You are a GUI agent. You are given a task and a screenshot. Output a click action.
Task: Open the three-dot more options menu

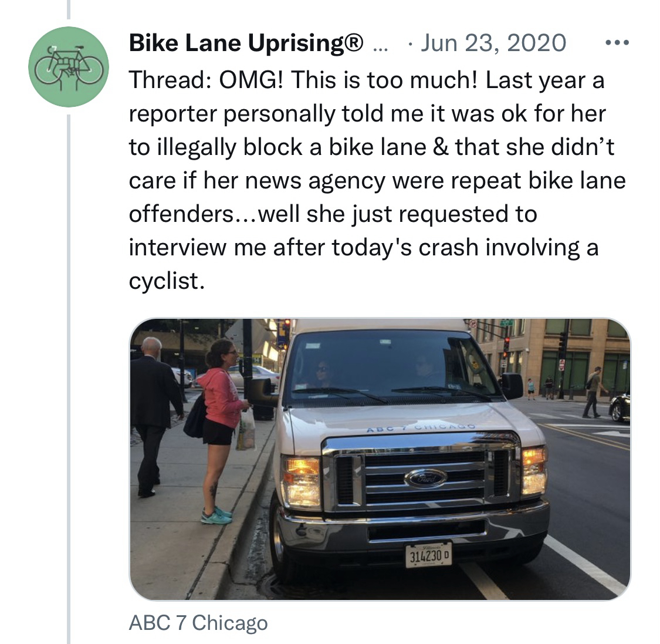tap(616, 43)
